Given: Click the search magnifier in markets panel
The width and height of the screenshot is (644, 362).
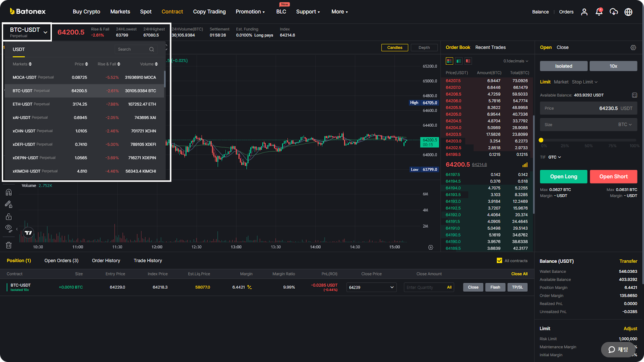Looking at the screenshot, I should pyautogui.click(x=152, y=49).
